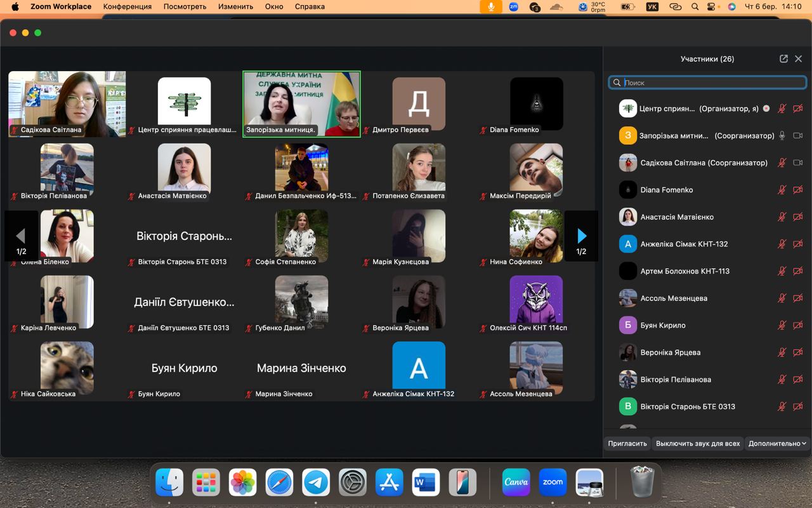812x508 pixels.
Task: Click the participant search field
Action: 710,83
